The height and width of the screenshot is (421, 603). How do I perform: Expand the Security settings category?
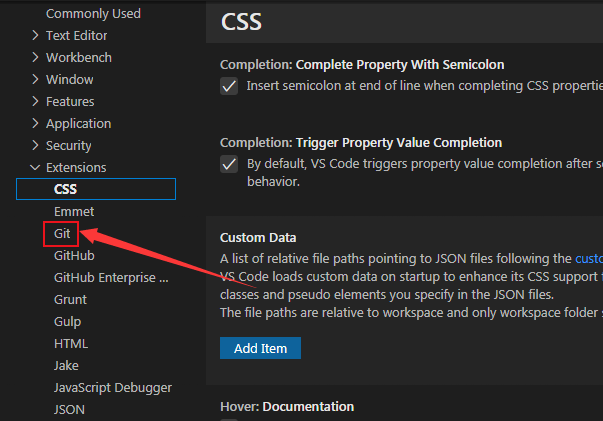68,146
